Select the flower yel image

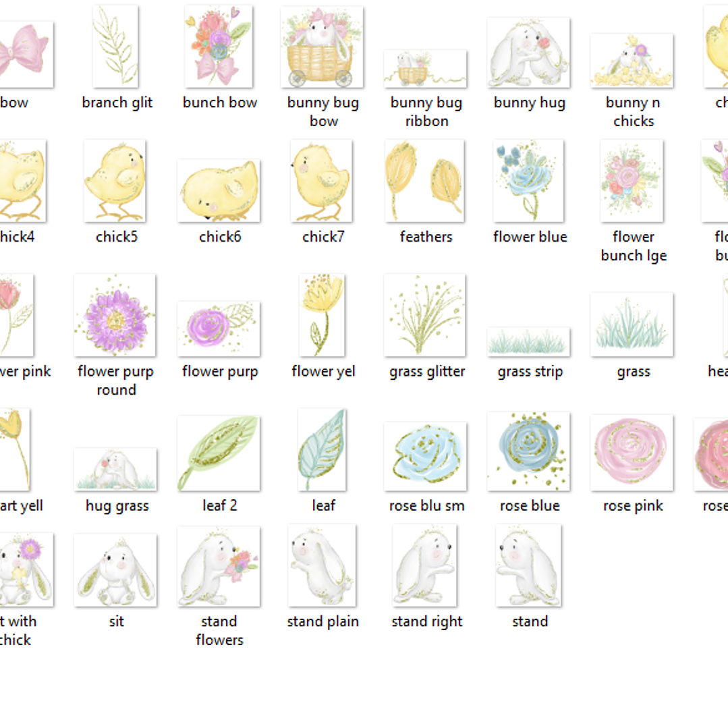point(323,315)
